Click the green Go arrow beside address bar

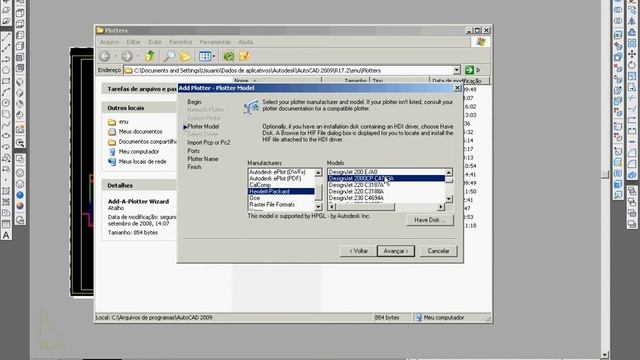click(469, 70)
